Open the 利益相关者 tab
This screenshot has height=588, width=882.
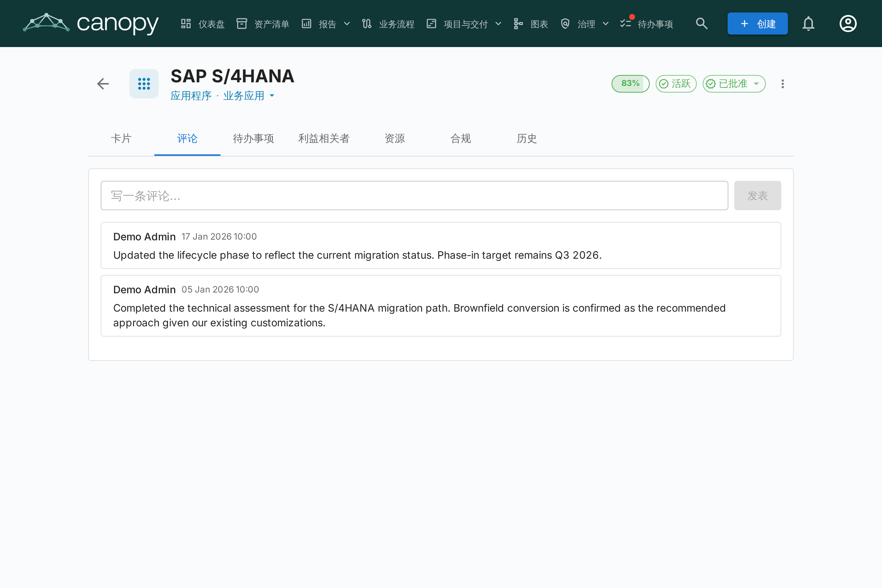click(x=324, y=139)
